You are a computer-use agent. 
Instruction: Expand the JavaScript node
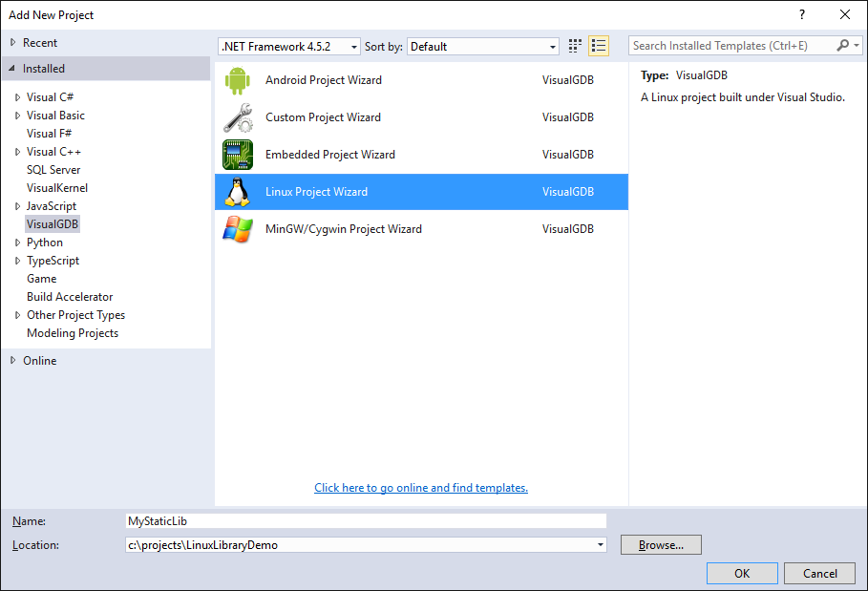pos(18,206)
